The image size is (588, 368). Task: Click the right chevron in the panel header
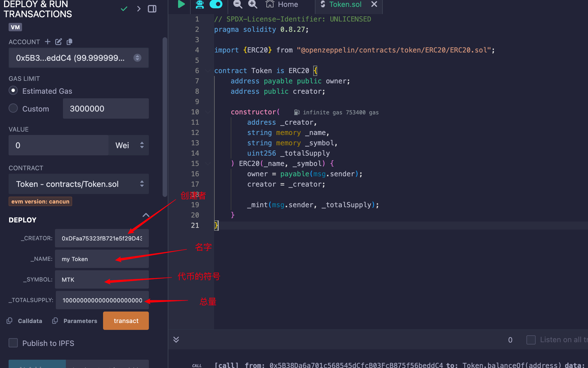pos(139,9)
